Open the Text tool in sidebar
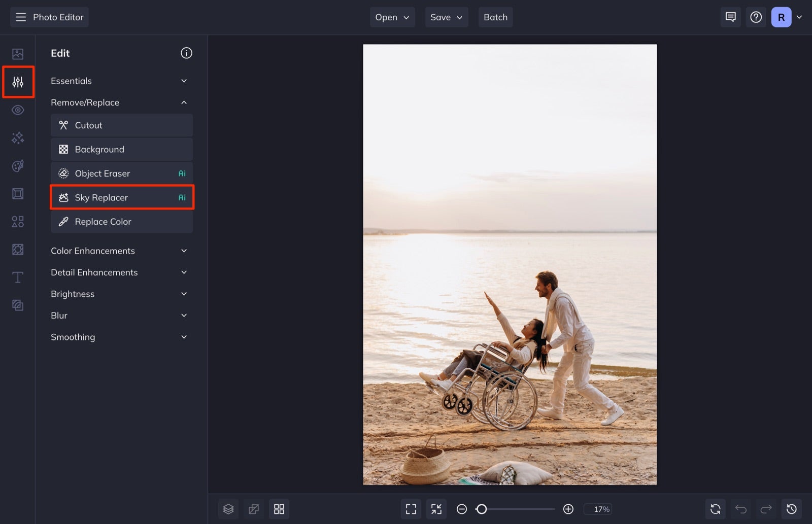The image size is (812, 524). pyautogui.click(x=18, y=277)
